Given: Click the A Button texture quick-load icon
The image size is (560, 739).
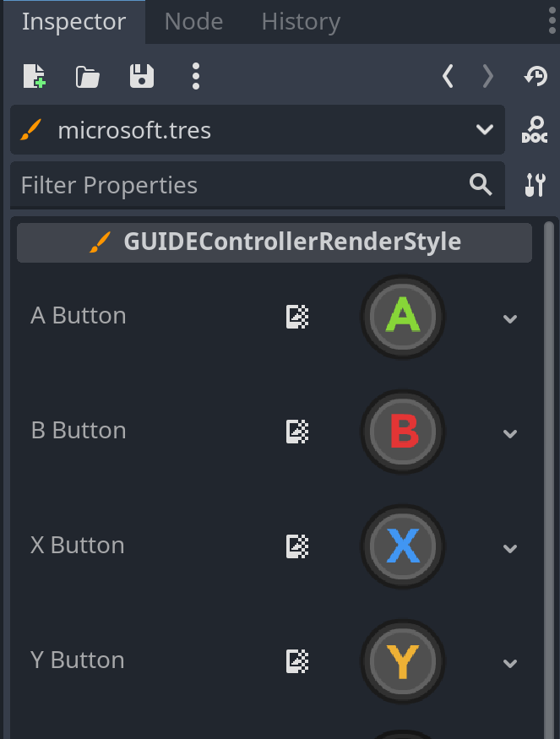Looking at the screenshot, I should (x=297, y=318).
